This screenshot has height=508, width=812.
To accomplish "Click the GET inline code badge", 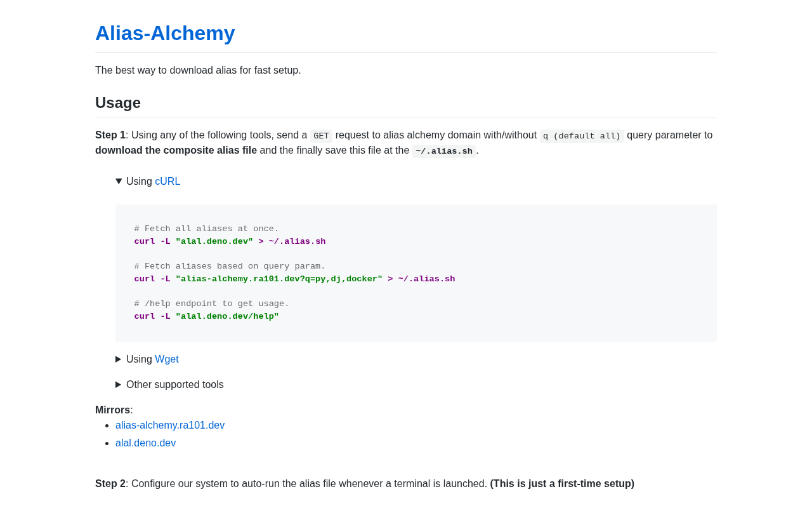I will 321,136.
